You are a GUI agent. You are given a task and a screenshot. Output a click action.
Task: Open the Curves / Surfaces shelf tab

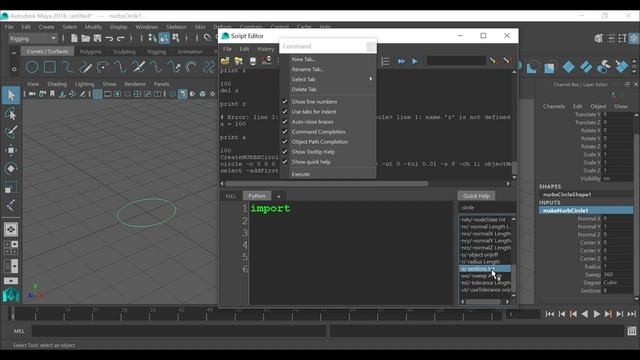(x=47, y=51)
